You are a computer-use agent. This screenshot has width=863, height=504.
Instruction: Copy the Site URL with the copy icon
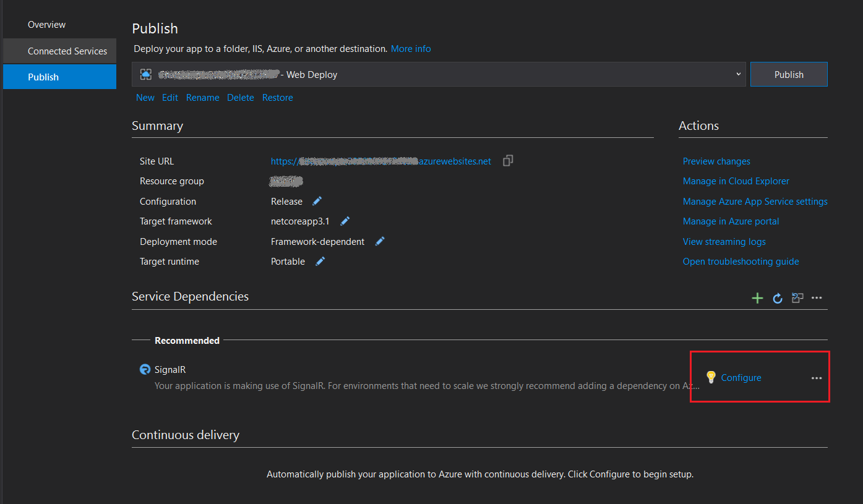508,161
